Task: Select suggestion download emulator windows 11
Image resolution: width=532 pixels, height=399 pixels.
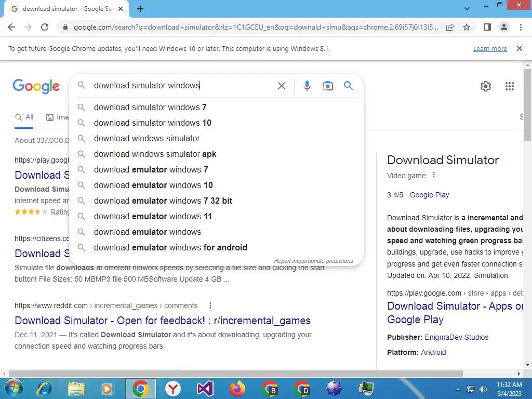Action: tap(217, 217)
